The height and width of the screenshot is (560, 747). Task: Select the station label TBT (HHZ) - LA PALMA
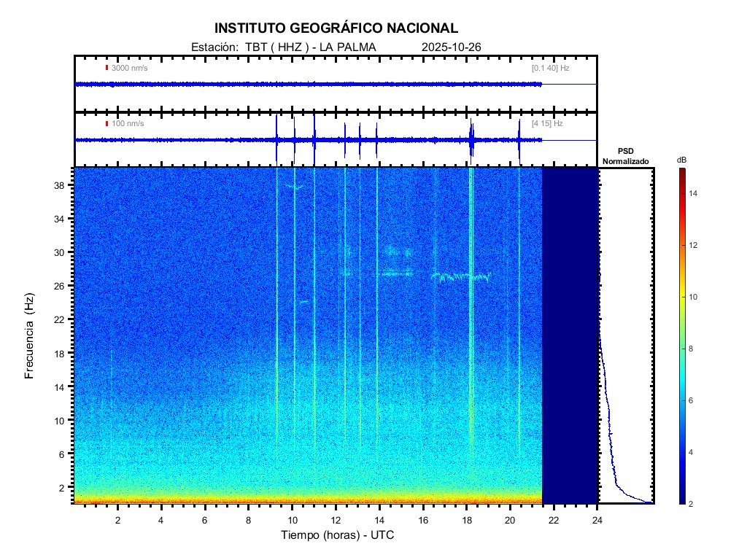coord(283,47)
